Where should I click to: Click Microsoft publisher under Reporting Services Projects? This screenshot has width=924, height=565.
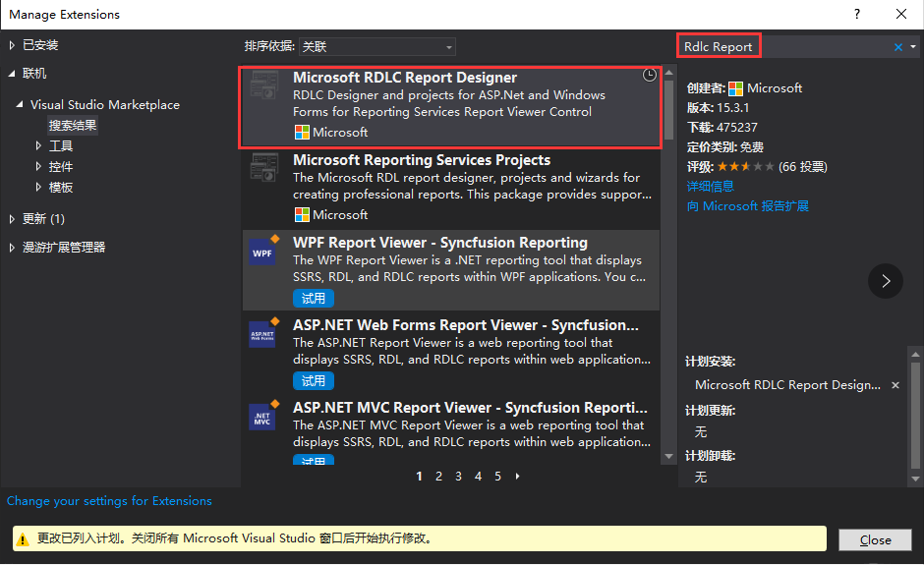tap(331, 215)
